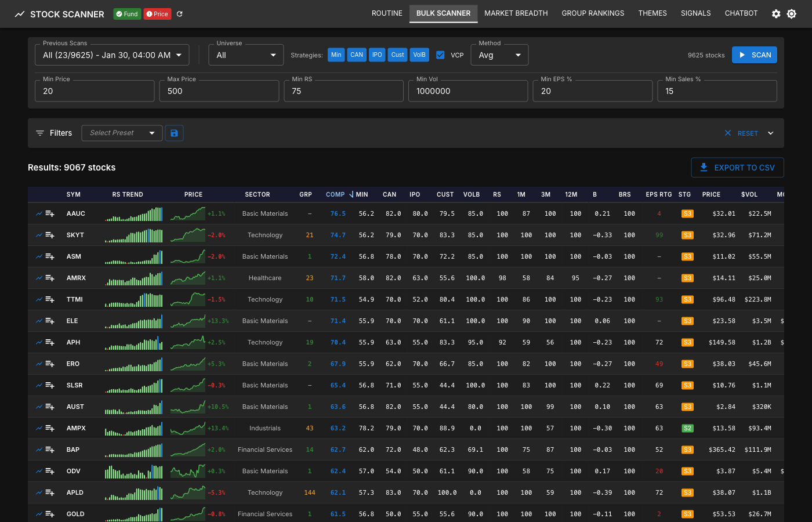Click Export to CSV button

coord(738,168)
